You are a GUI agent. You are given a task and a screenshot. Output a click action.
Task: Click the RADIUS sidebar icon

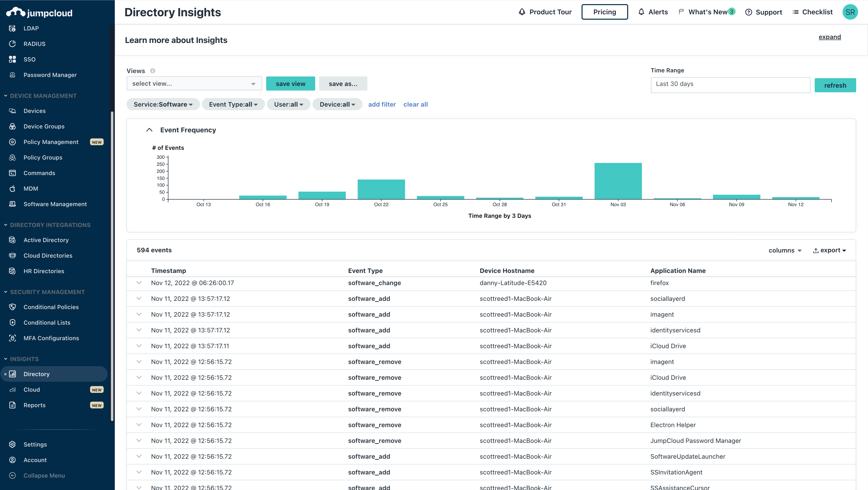pos(12,44)
